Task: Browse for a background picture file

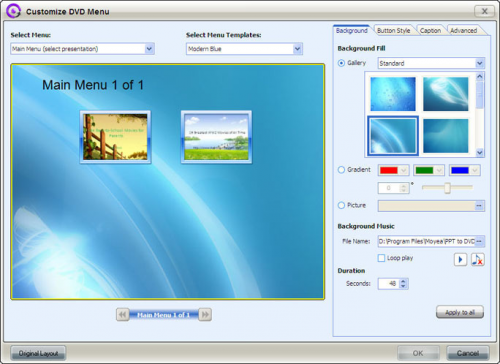Action: tap(479, 206)
